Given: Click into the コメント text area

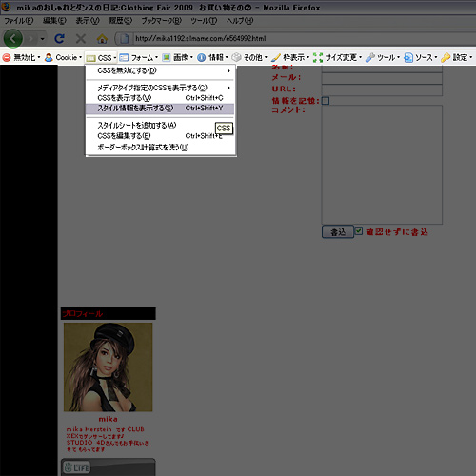Looking at the screenshot, I should [x=382, y=165].
